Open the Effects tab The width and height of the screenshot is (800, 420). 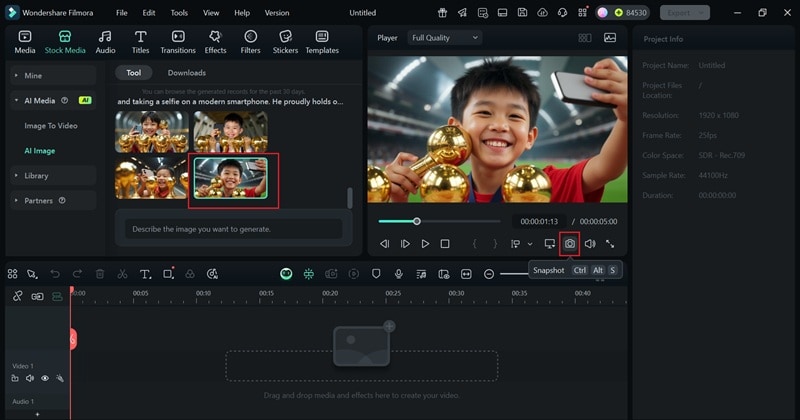coord(215,42)
